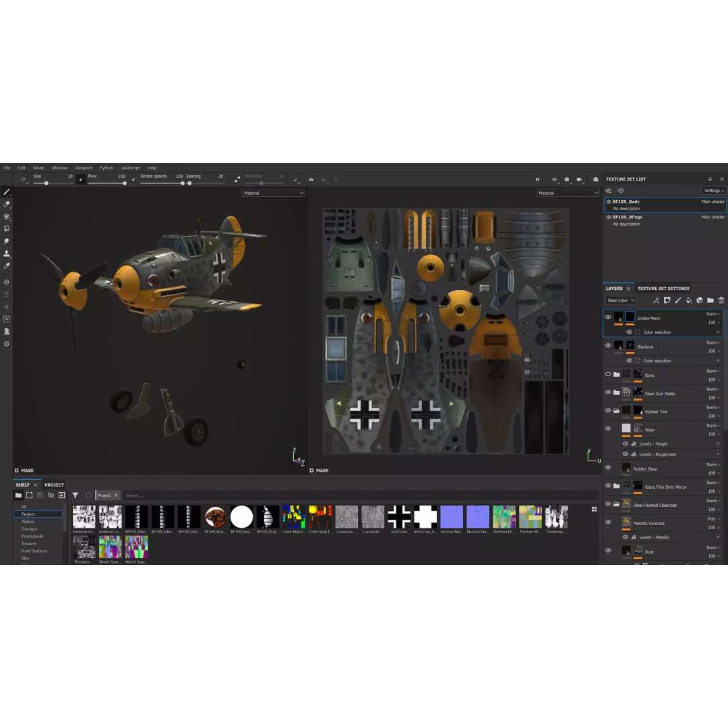Select the Polygon Fill tool
Viewport: 728px width, 728px height.
[7, 229]
